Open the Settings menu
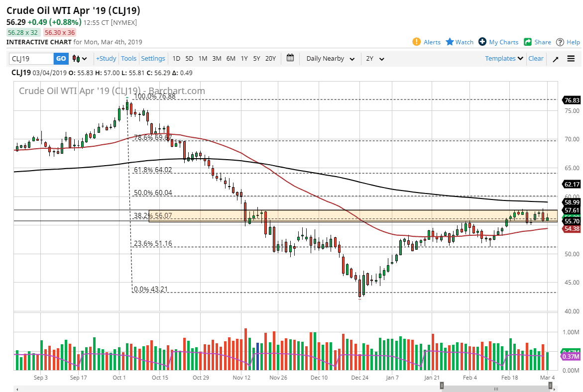This screenshot has width=583, height=392. click(x=153, y=58)
